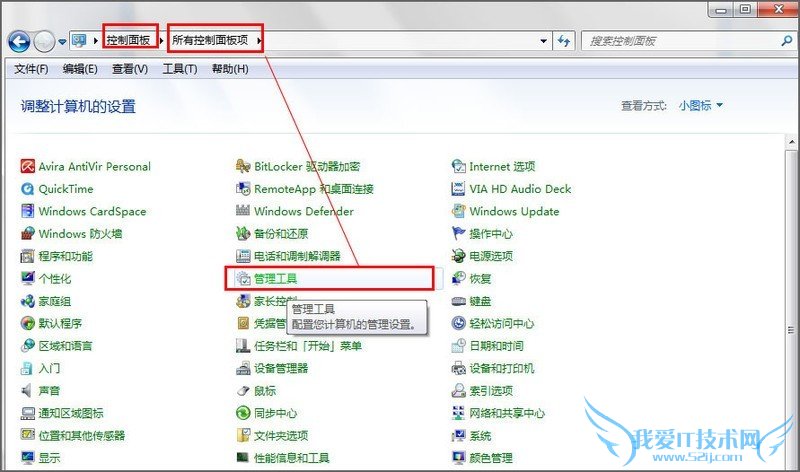Click the address bar refresh button
Viewport: 800px width, 472px height.
tap(564, 41)
